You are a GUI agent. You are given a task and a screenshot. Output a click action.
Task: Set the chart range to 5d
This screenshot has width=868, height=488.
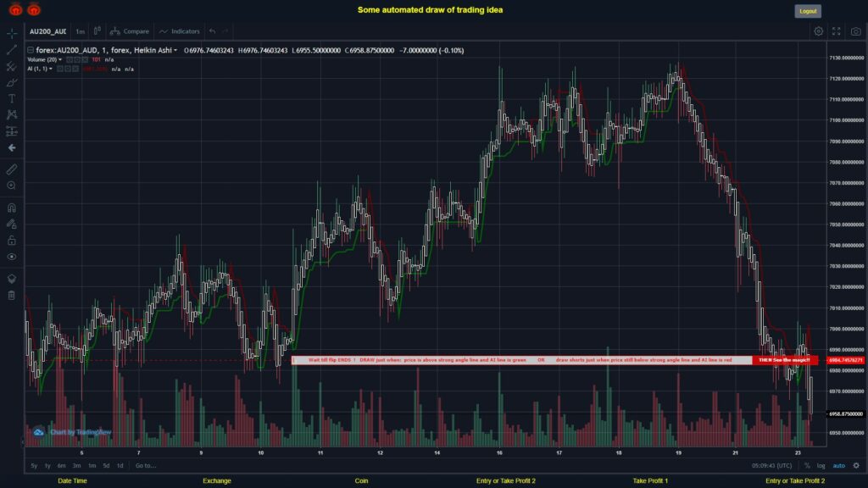tap(106, 465)
